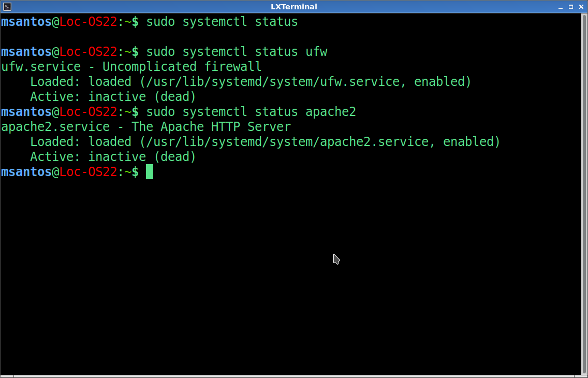Click the 'apache2.service - The Apache HTTP Server' line
Image resolution: width=588 pixels, height=378 pixels.
[x=145, y=127]
